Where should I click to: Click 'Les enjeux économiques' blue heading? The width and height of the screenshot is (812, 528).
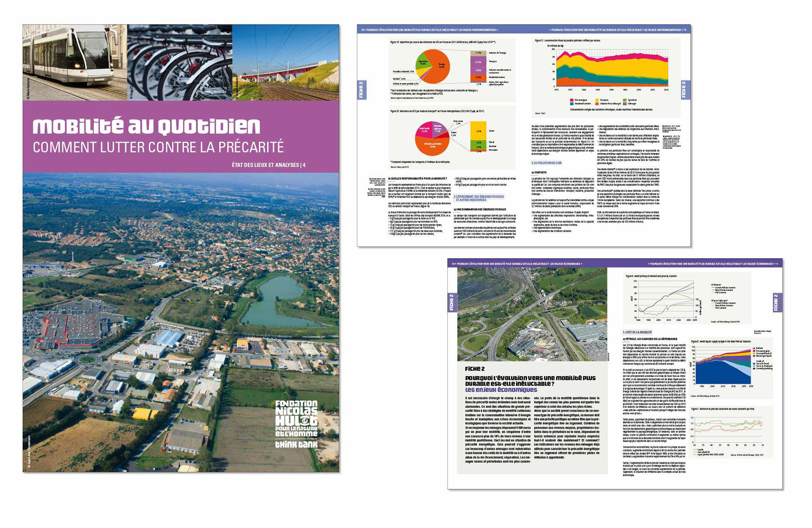point(501,390)
